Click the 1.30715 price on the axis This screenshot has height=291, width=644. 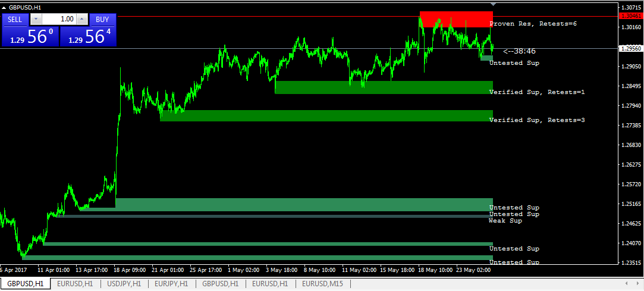coord(631,7)
